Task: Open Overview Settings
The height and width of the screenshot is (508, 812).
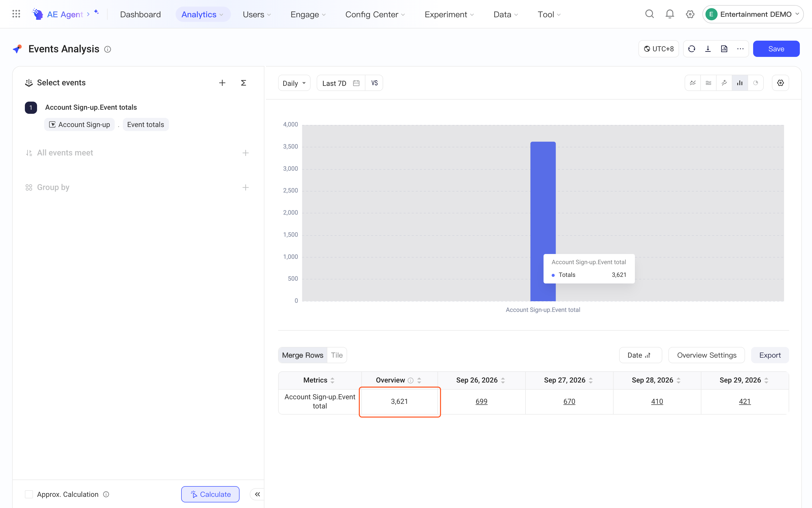Action: coord(707,355)
